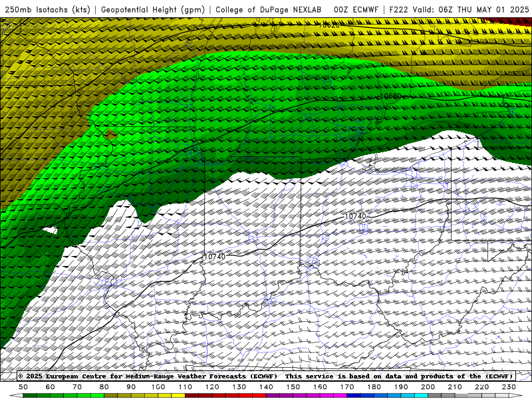532x399 pixels.
Task: Click the "250mb Isotachs (kts)" title text
Action: click(x=47, y=10)
